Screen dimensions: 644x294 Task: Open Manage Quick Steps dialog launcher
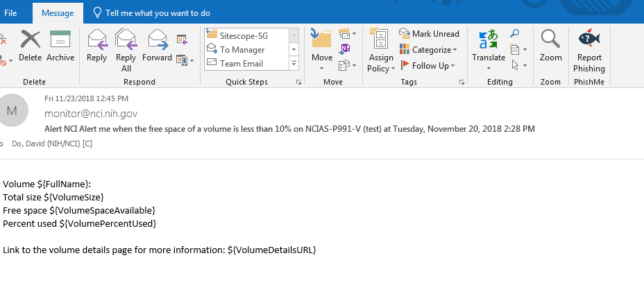pyautogui.click(x=298, y=82)
